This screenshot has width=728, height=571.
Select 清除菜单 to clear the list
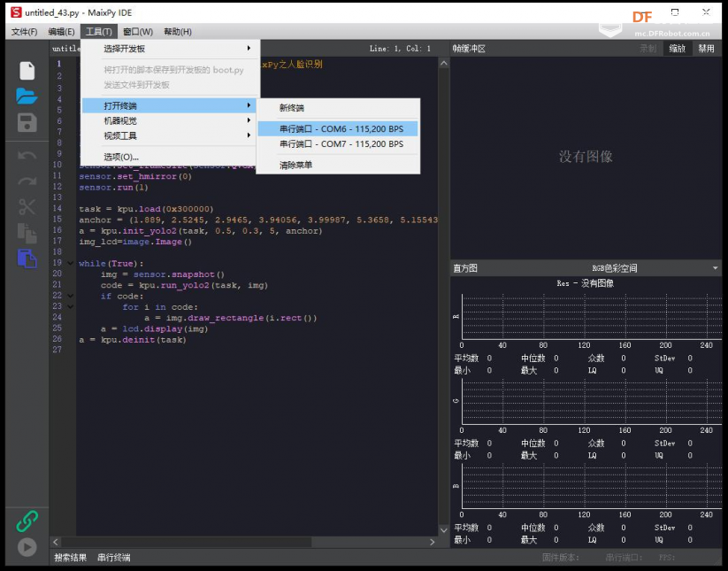coord(338,165)
